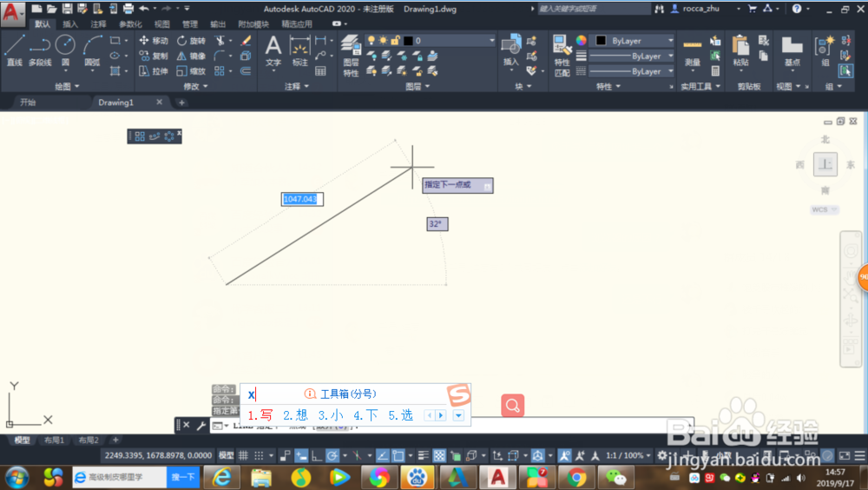Image resolution: width=868 pixels, height=490 pixels.
Task: Click the Plot/Print icon in quick access toolbar
Action: point(128,9)
